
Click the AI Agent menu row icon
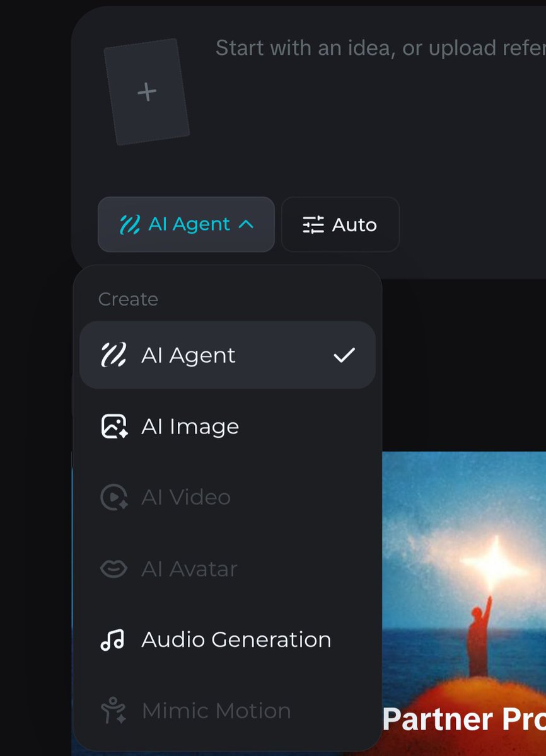click(x=113, y=355)
